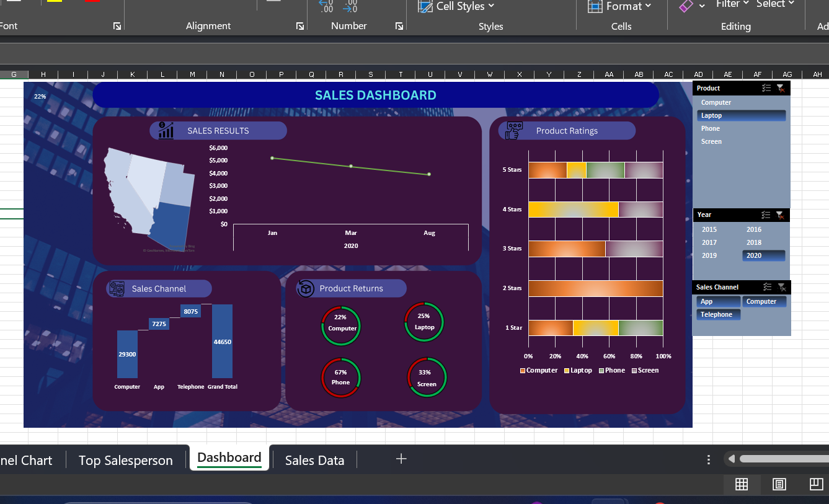
Task: Clear the filter on the Product slicer
Action: [781, 89]
